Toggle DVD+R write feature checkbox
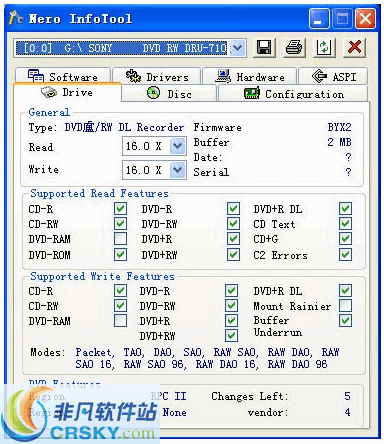The height and width of the screenshot is (444, 384). pos(231,321)
